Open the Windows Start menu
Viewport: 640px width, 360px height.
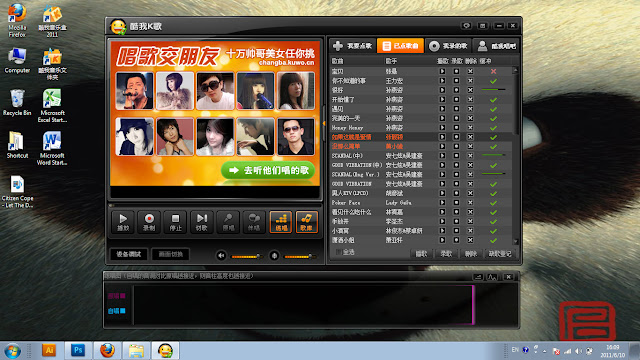click(13, 351)
